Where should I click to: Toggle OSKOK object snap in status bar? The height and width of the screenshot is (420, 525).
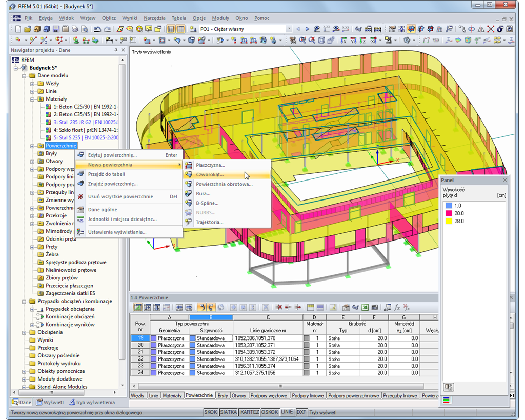[x=270, y=412]
